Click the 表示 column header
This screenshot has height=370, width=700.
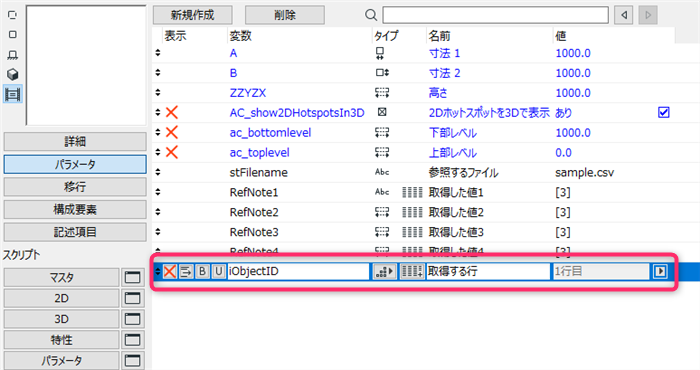tap(175, 36)
